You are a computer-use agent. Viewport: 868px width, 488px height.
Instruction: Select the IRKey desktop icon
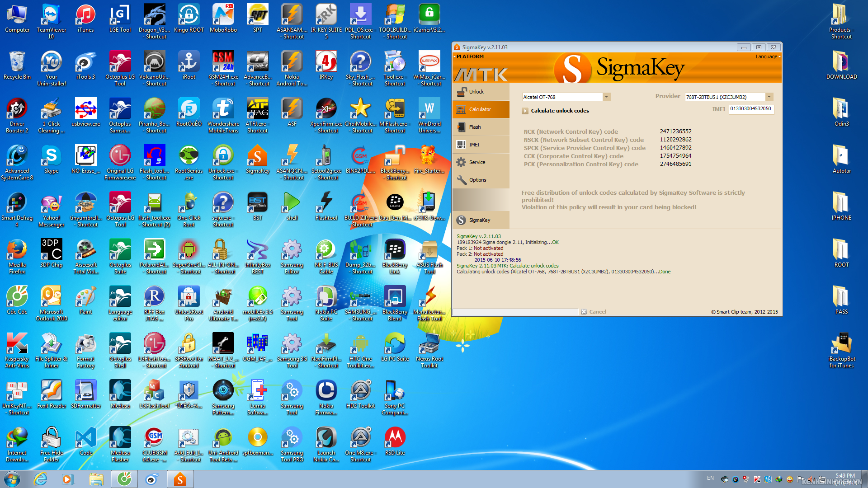pyautogui.click(x=326, y=66)
